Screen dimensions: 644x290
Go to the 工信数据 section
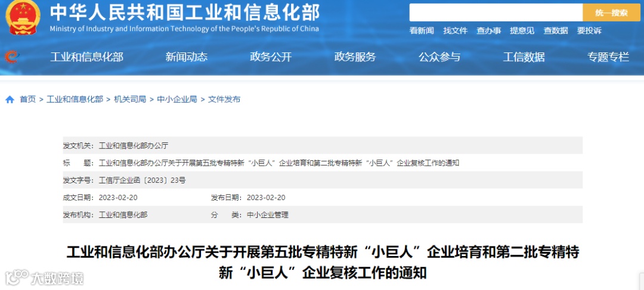coord(524,57)
